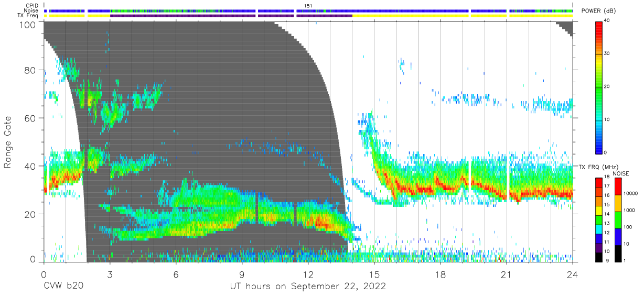Click the TX FRQ (MHz) colorbar
Screen dimensions: 644x297
(x=599, y=219)
